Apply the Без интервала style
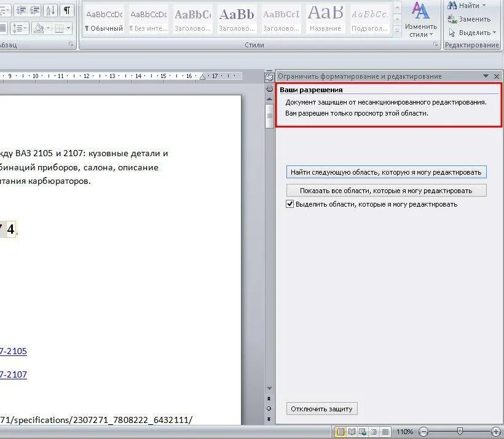The image size is (504, 439). point(149,20)
